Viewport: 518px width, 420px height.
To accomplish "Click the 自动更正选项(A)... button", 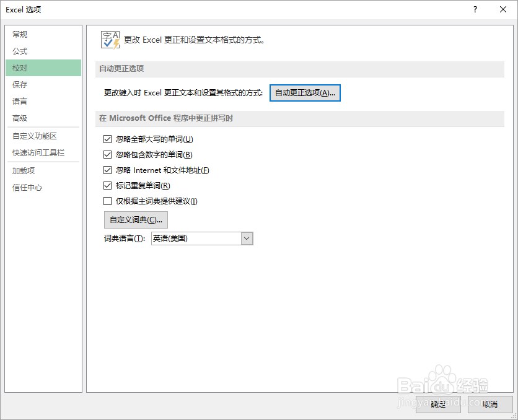I will (x=305, y=93).
